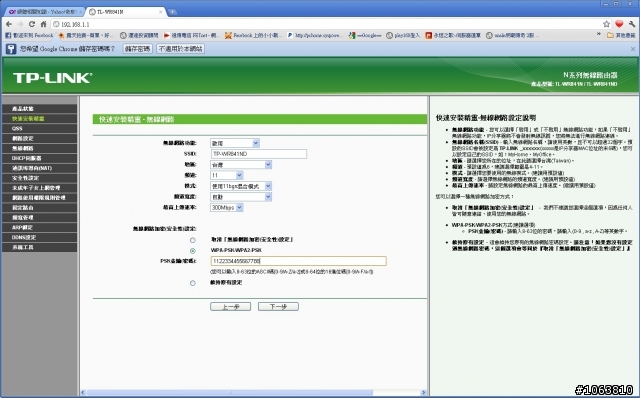Click the SSID field with TP-WR841ND
Screen dimensions: 640x398
tap(259, 154)
